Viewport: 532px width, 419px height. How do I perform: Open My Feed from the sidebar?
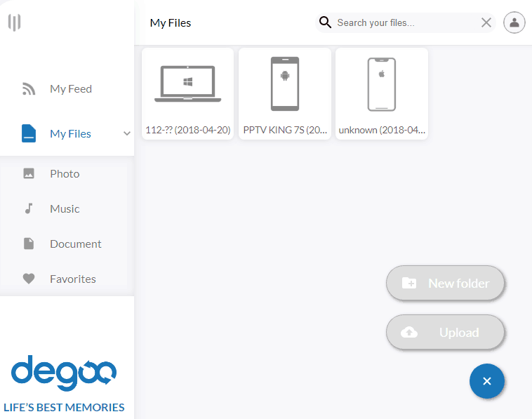pos(71,89)
